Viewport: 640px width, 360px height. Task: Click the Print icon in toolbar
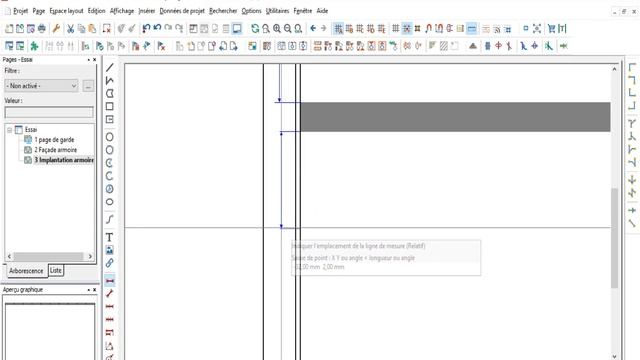point(42,29)
